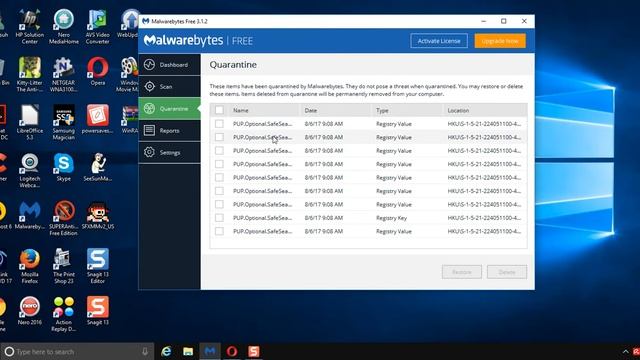Select SeeSunMa desktop icon
Screen dimensions: 640x360
pos(98,167)
